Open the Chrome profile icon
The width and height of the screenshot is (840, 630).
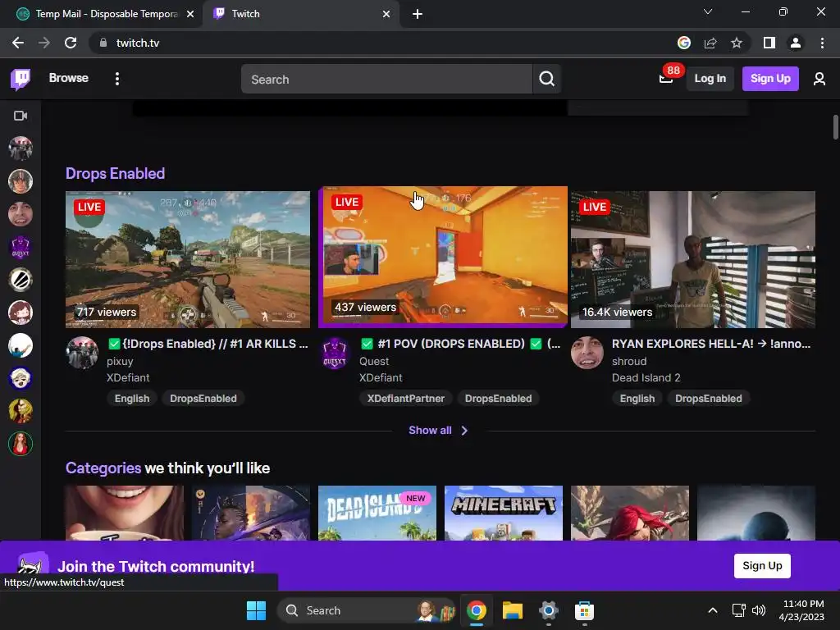point(796,43)
